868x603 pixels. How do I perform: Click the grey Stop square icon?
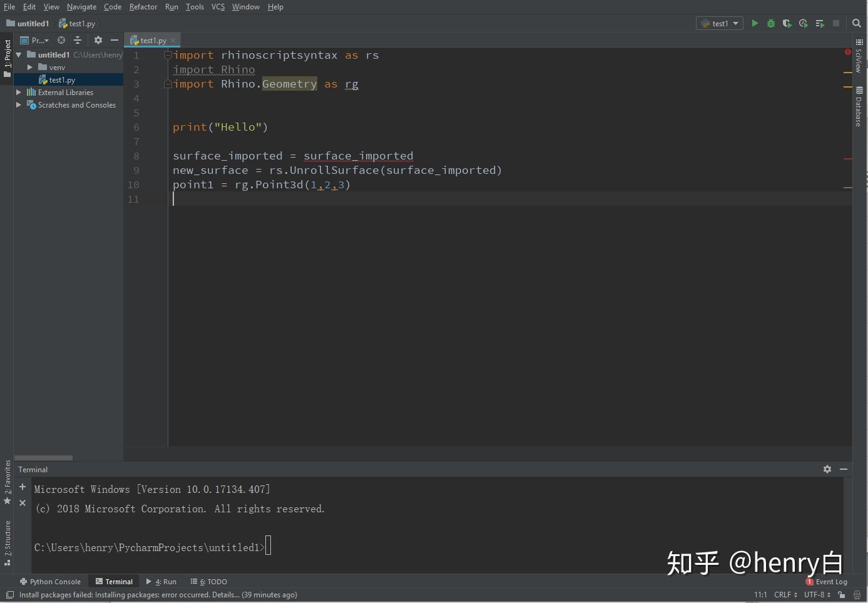click(836, 23)
